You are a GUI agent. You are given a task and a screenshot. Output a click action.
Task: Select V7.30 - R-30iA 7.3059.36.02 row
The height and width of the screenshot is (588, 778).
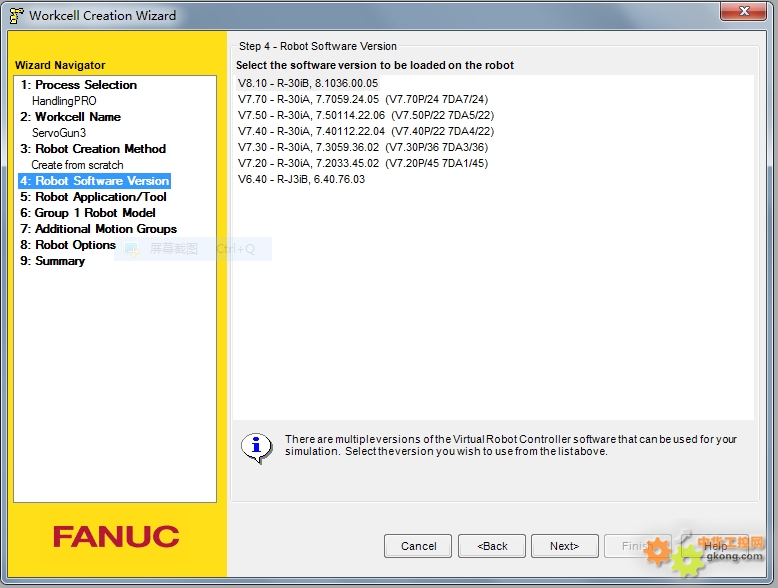click(363, 147)
